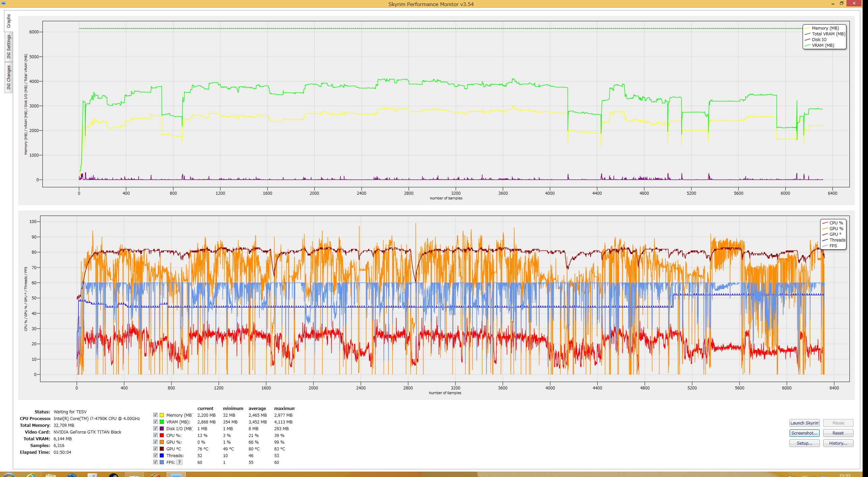Click Memory (MB) in top graph legend
This screenshot has width=868, height=477.
pyautogui.click(x=825, y=28)
